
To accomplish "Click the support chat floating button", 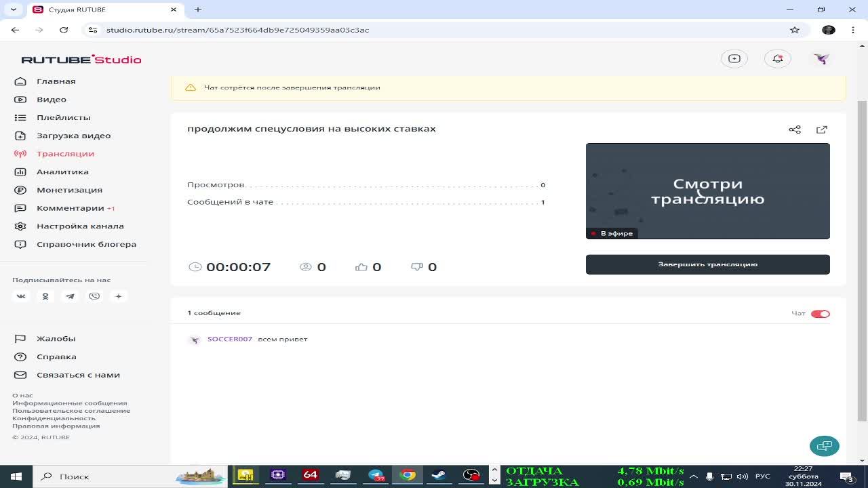I will [824, 446].
